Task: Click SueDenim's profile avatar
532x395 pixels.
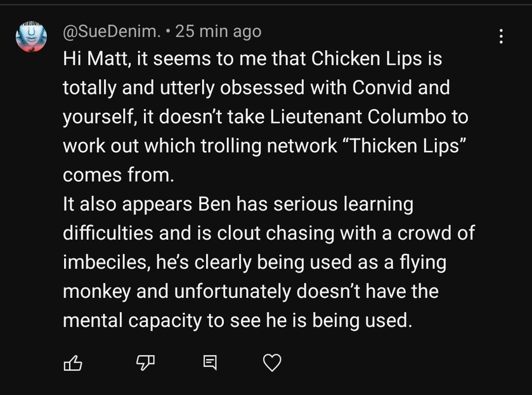Action: click(x=31, y=38)
